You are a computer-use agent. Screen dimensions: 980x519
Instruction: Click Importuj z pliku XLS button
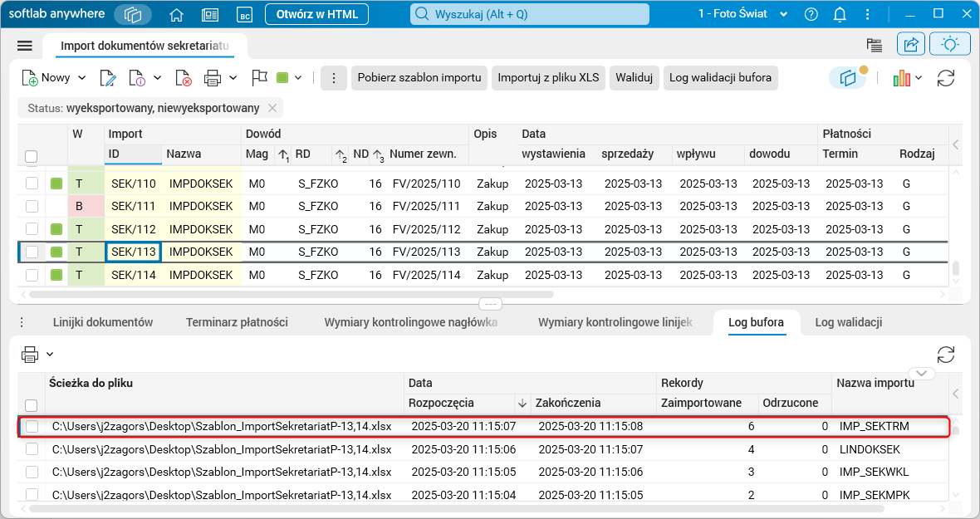(548, 78)
